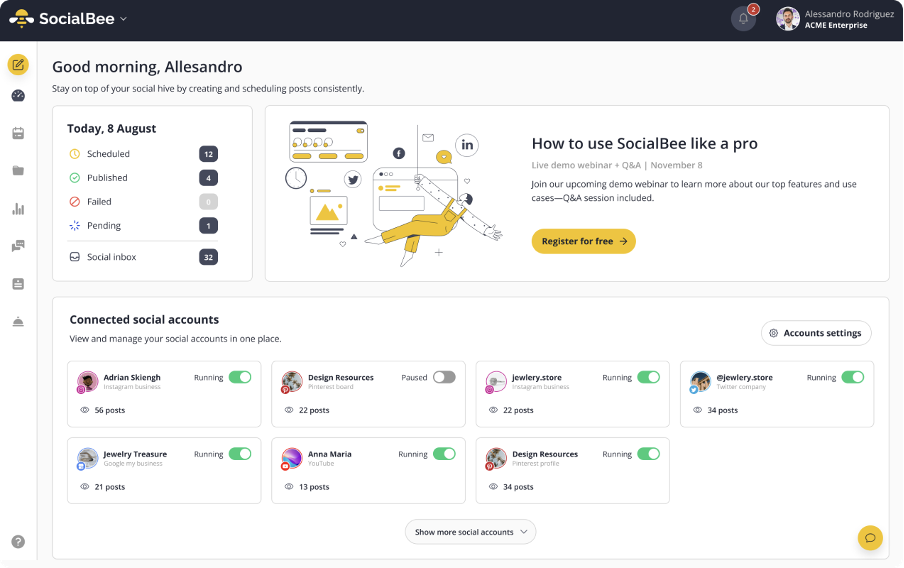This screenshot has width=904, height=568.
Task: Enable the paused Design Resources Pinterest board
Action: tap(444, 377)
